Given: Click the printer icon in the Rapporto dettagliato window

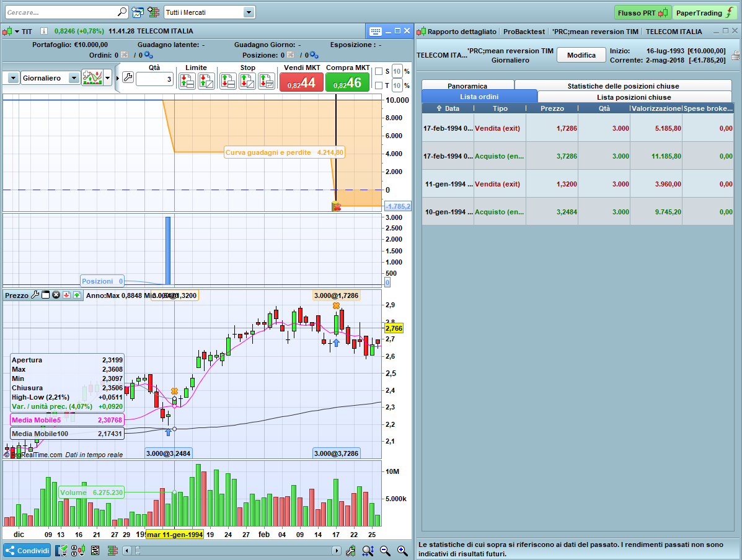Looking at the screenshot, I should click(x=736, y=55).
